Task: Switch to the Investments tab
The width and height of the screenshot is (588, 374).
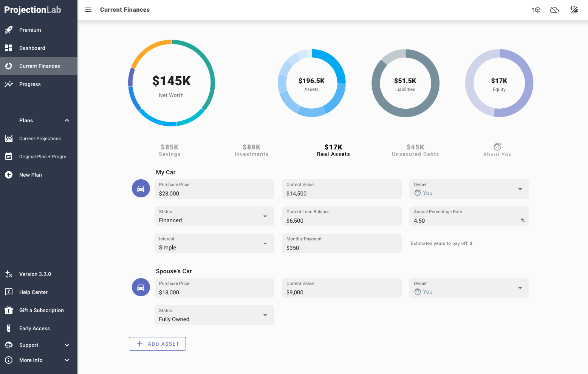Action: (252, 149)
